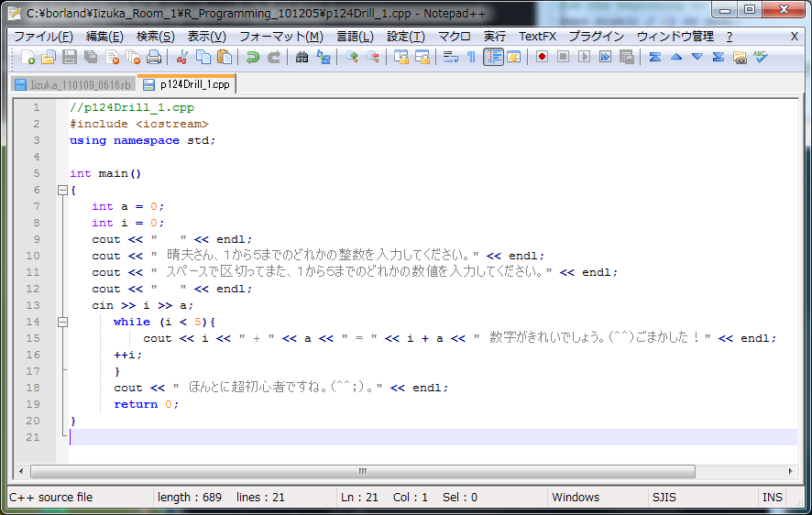Toggle synchronize horizontal scrolling icon
This screenshot has height=515, width=812.
[422, 57]
